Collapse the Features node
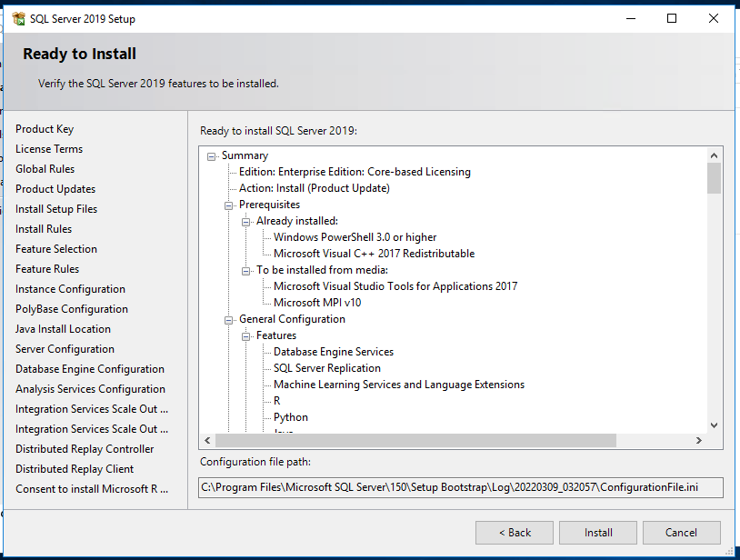Screen dimensions: 740x560 tap(245, 336)
